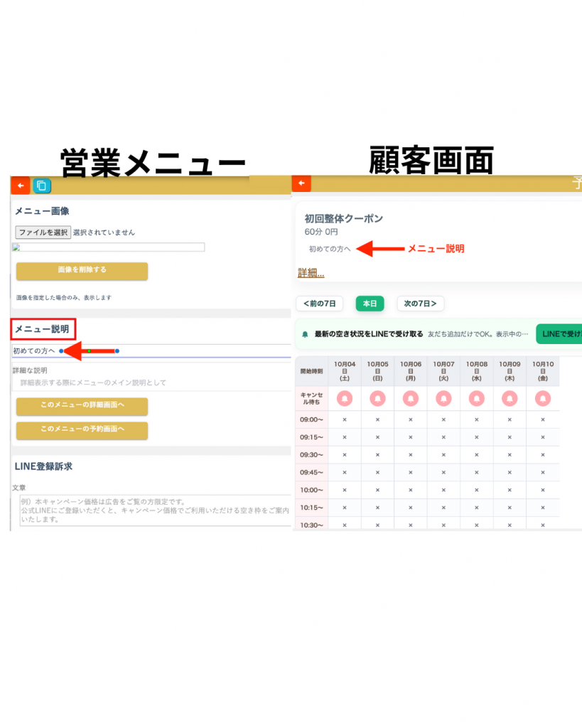Click the back arrow in the left panel
This screenshot has height=728, width=582.
point(20,186)
